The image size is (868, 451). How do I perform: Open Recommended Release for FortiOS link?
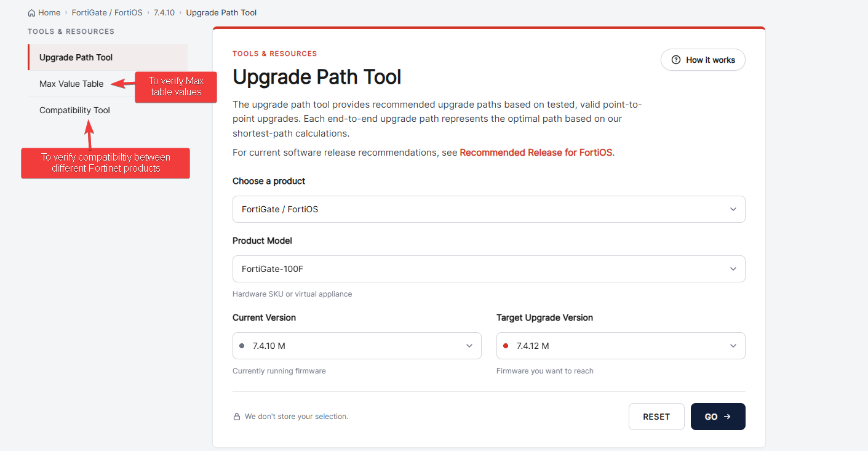tap(536, 153)
